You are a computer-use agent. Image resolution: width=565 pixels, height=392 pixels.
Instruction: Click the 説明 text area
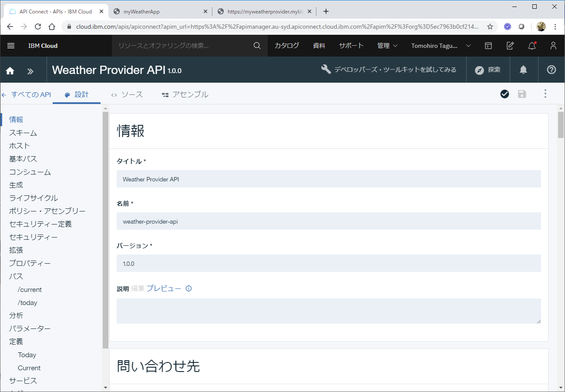(x=329, y=311)
